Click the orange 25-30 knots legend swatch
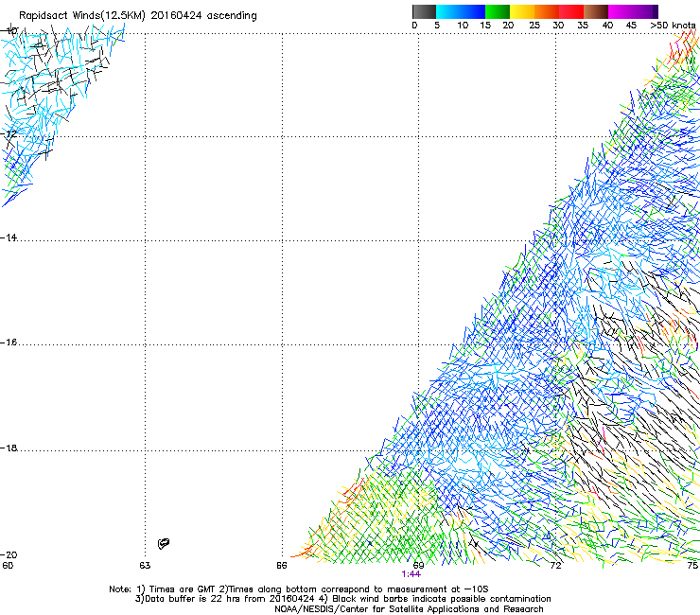Image resolution: width=700 pixels, height=615 pixels. click(x=547, y=11)
